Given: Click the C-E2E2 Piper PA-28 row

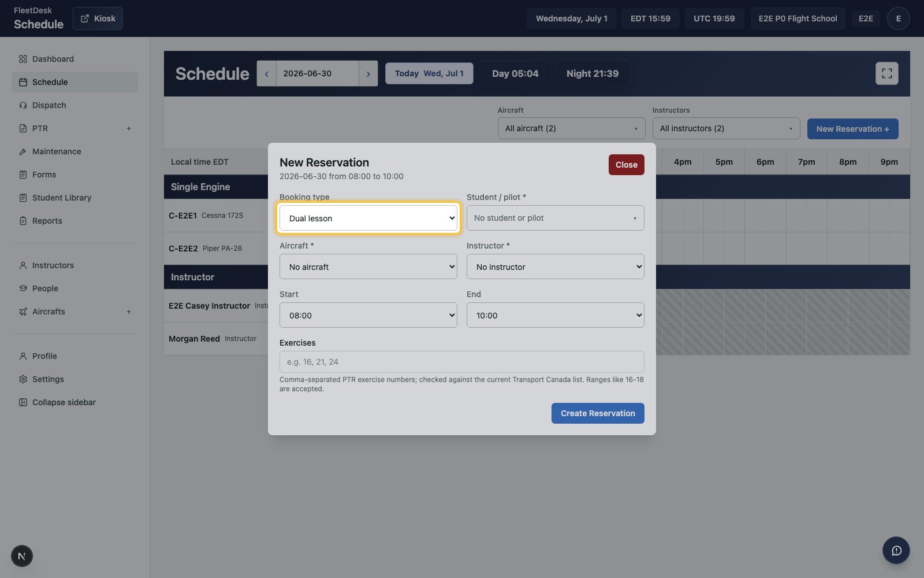Looking at the screenshot, I should point(215,249).
